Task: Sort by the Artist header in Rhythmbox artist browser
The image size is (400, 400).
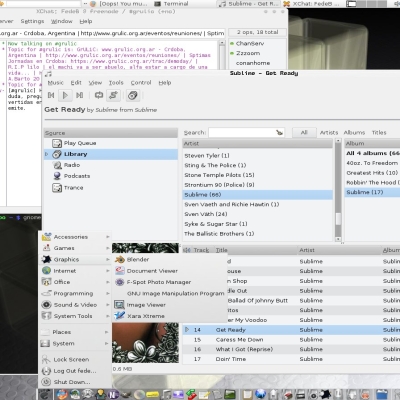Action: [258, 144]
